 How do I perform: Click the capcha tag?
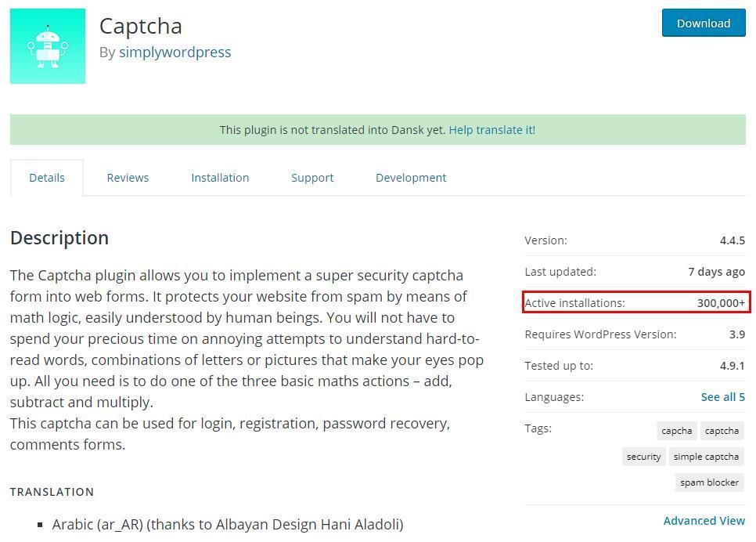coord(676,431)
